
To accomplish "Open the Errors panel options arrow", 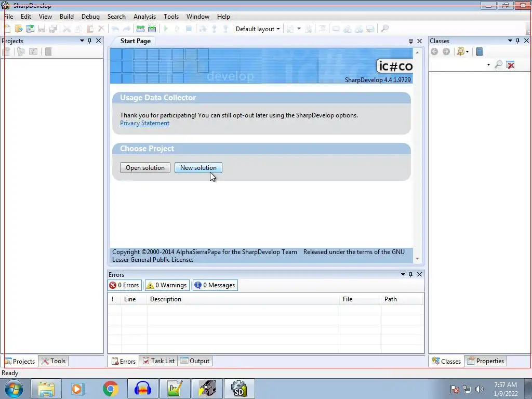I will click(x=403, y=274).
